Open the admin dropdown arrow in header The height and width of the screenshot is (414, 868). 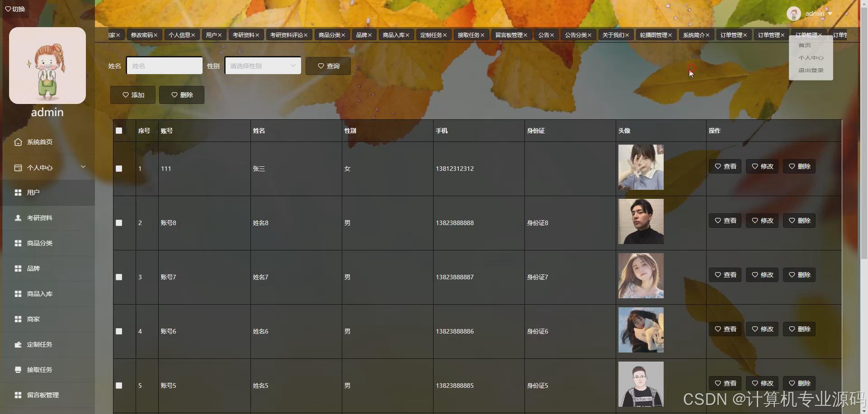(x=830, y=14)
